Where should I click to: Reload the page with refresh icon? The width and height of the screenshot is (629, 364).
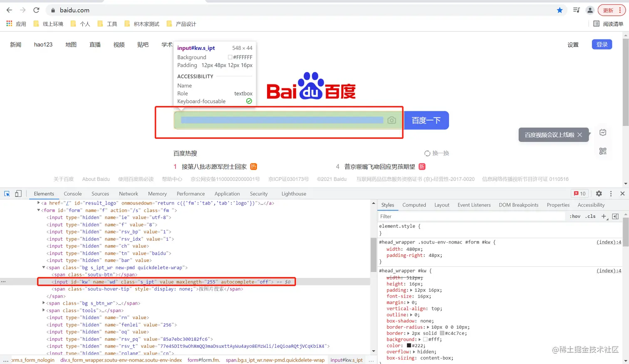coord(36,10)
